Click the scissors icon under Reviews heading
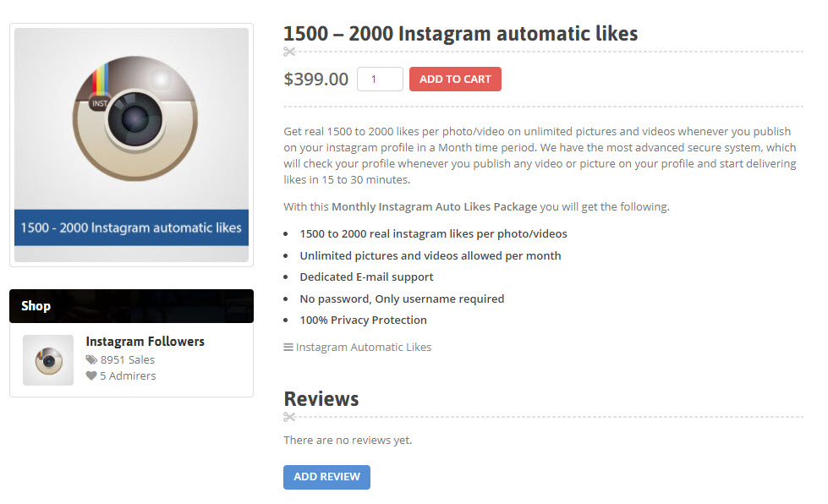 point(289,417)
